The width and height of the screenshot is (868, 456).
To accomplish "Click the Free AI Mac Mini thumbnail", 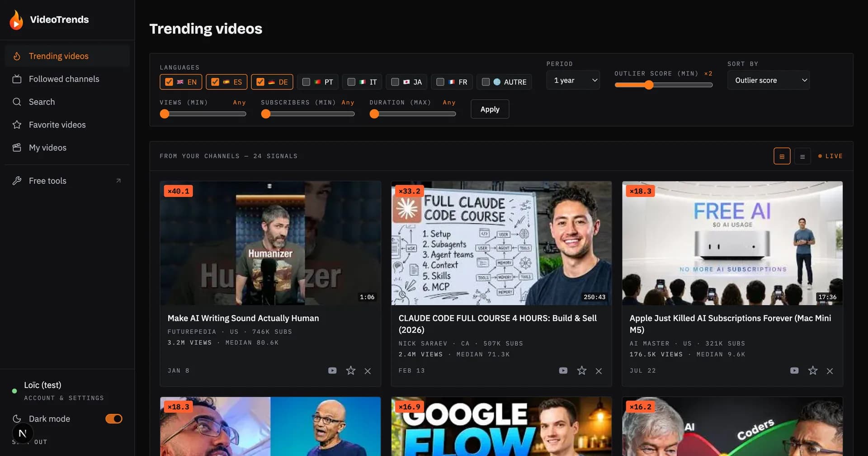I will (x=732, y=243).
